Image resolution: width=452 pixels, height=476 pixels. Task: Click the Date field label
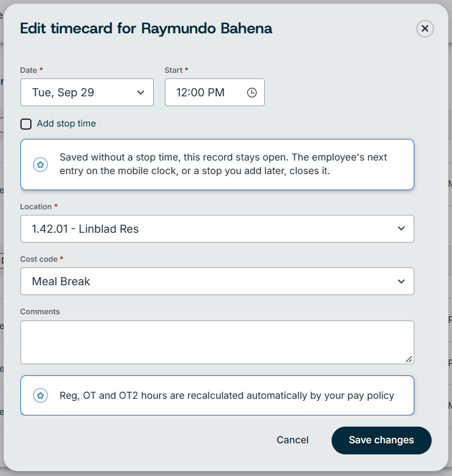tap(28, 70)
